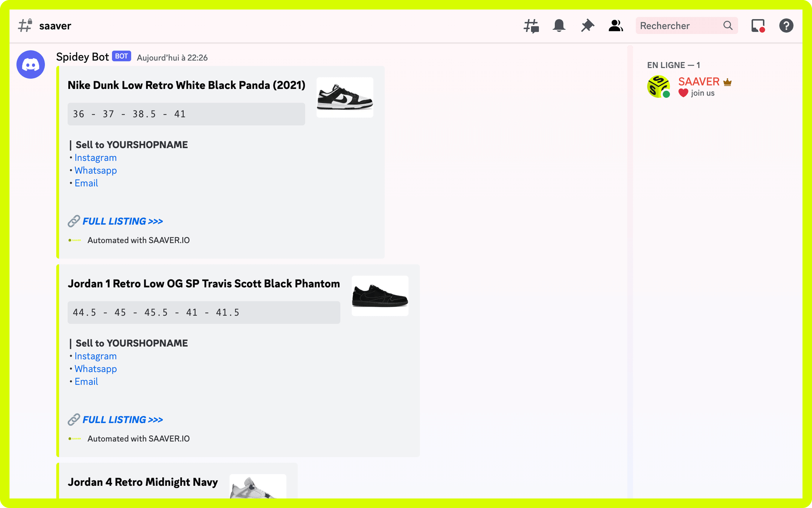
Task: Open FULL LISTING link in Jordan 1 card
Action: pos(123,420)
